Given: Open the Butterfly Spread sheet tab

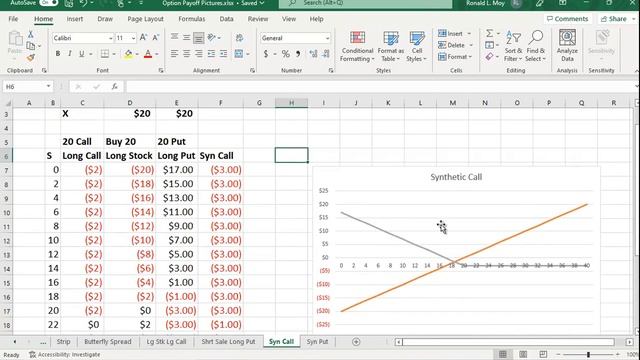Looking at the screenshot, I should [108, 342].
